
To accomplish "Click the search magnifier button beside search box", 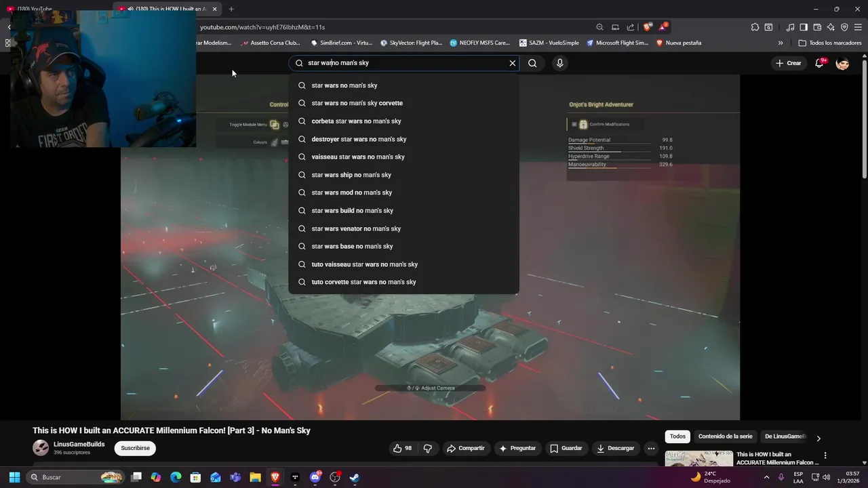I will [x=532, y=63].
